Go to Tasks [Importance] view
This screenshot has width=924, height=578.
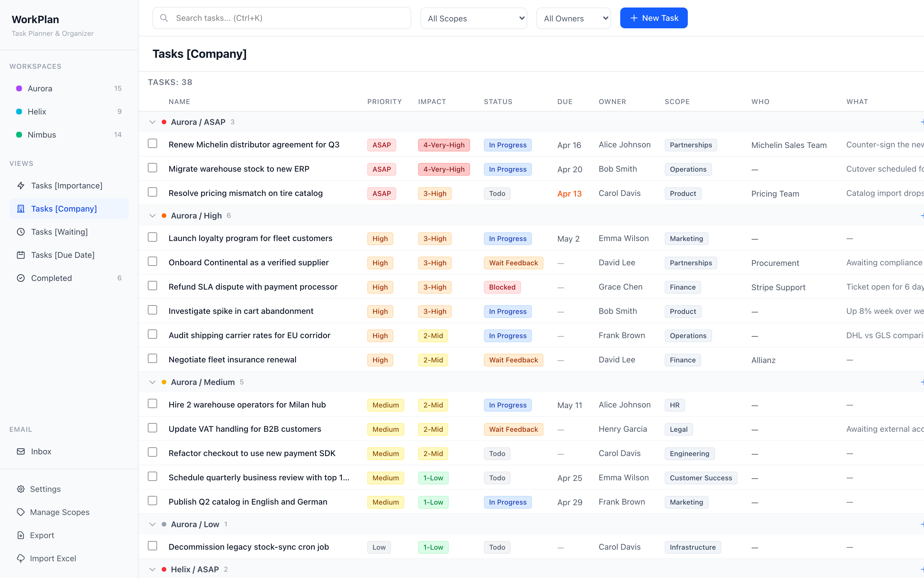click(69, 186)
